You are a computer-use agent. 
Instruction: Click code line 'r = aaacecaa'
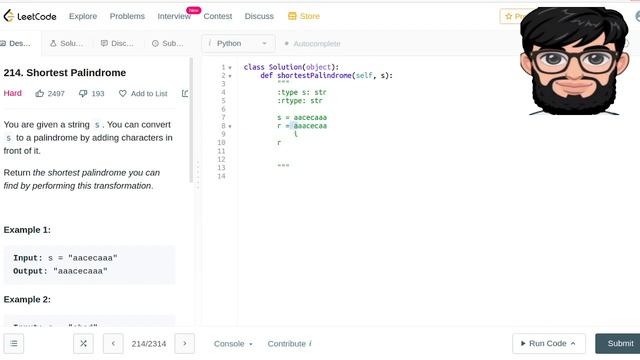click(x=302, y=126)
